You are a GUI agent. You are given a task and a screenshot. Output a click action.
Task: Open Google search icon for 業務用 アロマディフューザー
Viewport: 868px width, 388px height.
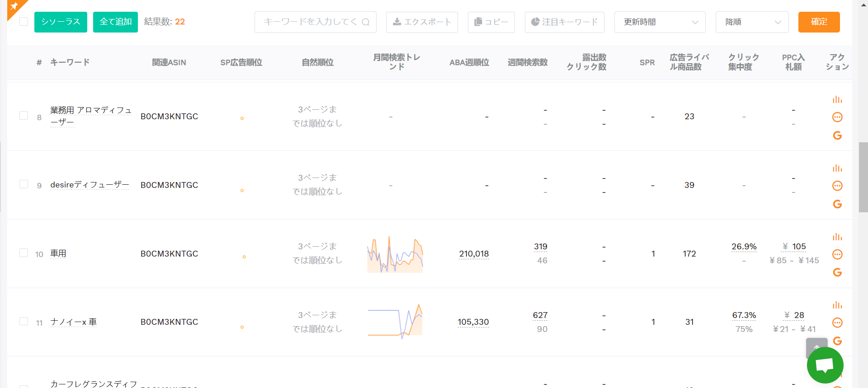[x=837, y=136]
